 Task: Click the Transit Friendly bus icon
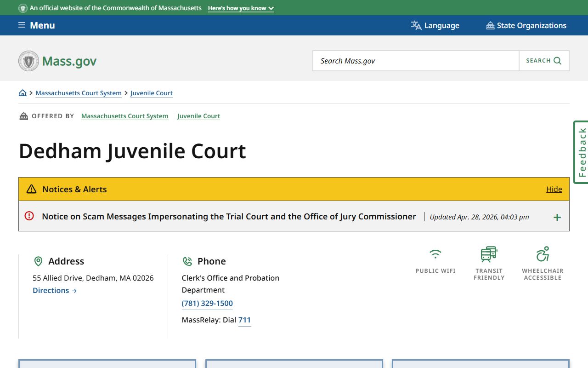coord(489,254)
